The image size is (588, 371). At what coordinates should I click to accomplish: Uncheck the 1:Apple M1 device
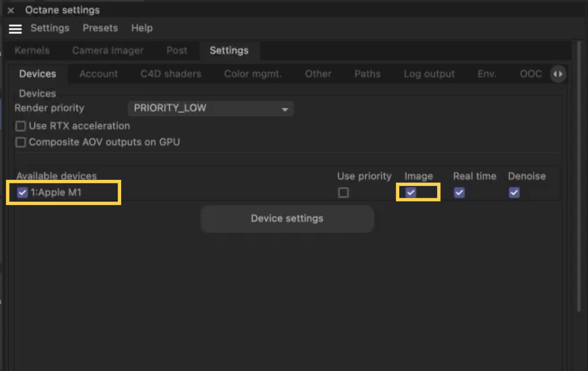point(22,192)
